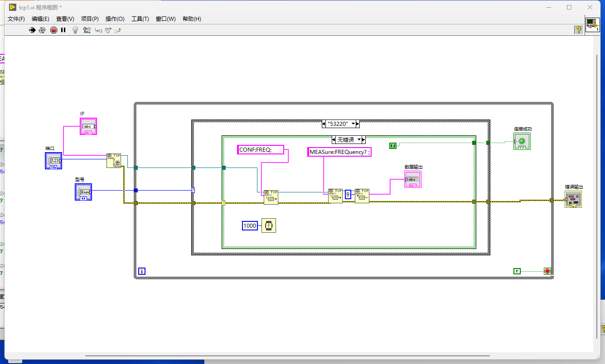This screenshot has height=364, width=605.
Task: Click the IP label text
Action: point(82,114)
